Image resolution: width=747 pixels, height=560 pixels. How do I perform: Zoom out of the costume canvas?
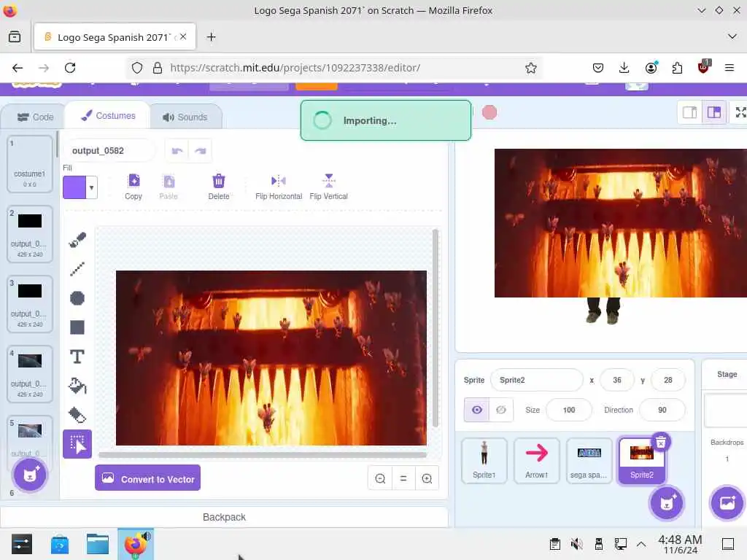[x=380, y=478]
